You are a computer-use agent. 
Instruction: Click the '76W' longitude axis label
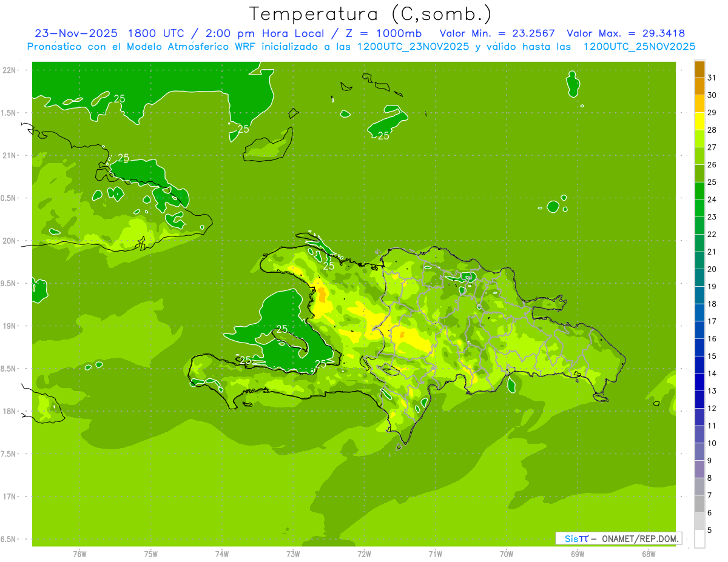[79, 554]
